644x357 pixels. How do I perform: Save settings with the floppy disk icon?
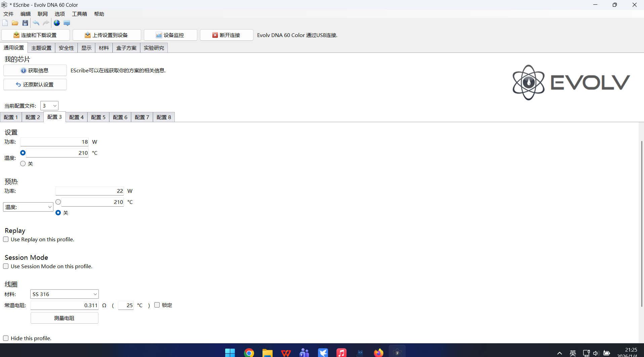[25, 23]
